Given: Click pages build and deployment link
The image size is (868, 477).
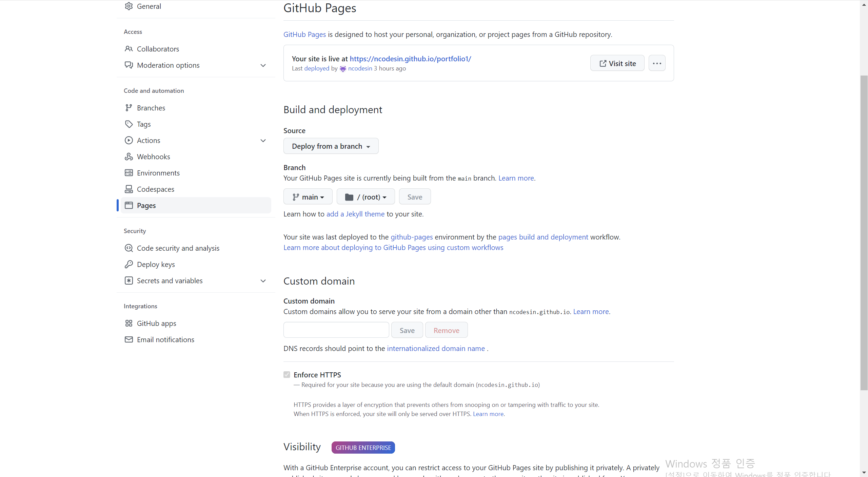Looking at the screenshot, I should 543,237.
